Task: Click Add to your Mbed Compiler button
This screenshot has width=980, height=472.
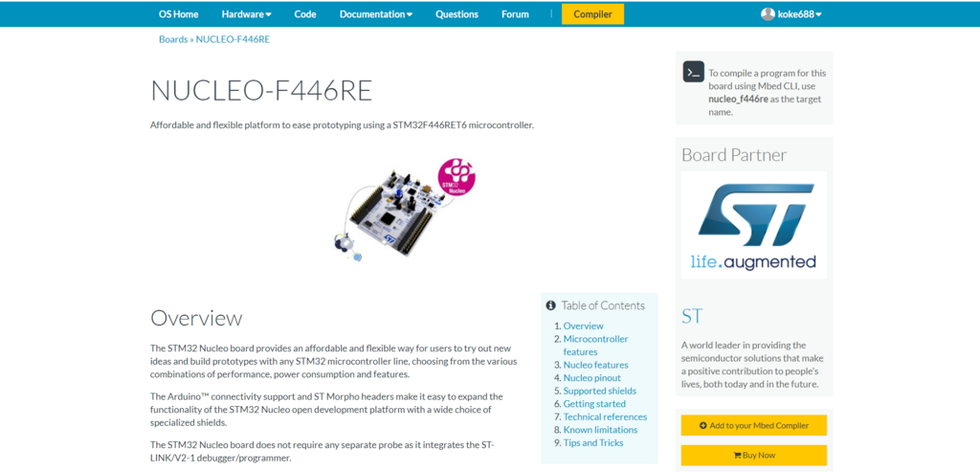Action: pyautogui.click(x=754, y=425)
